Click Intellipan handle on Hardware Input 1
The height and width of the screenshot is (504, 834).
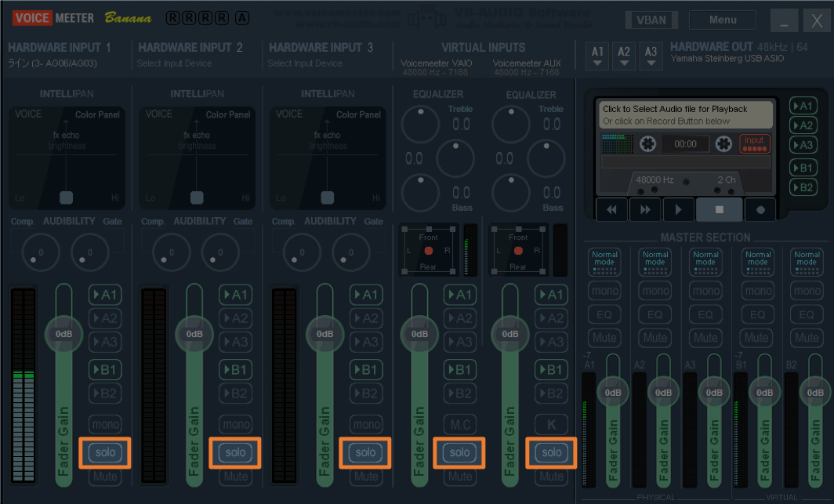click(x=66, y=198)
